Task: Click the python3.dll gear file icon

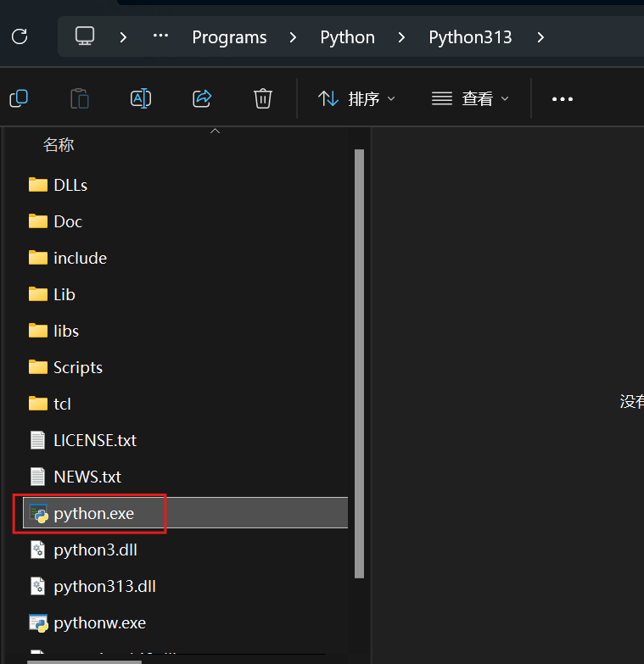Action: point(37,550)
